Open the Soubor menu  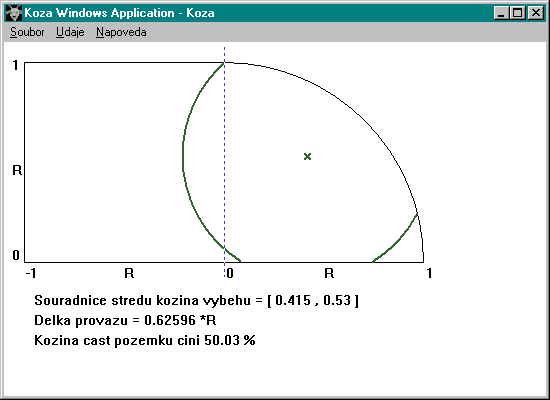[x=27, y=32]
